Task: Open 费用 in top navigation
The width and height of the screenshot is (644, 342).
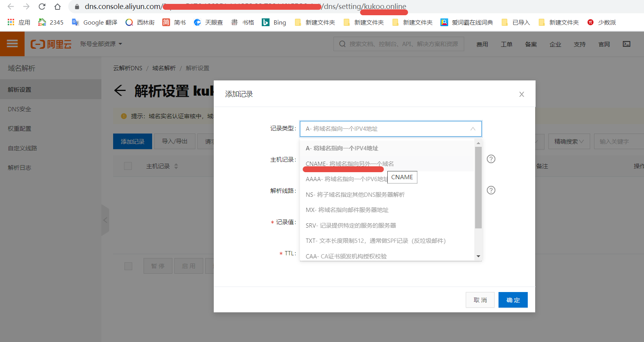Action: (482, 44)
